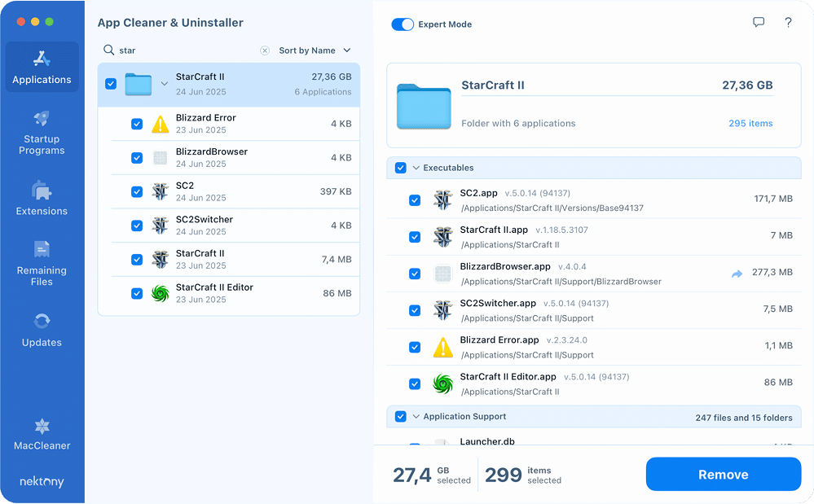Click the '247 files and 15 folders' text

tap(743, 418)
